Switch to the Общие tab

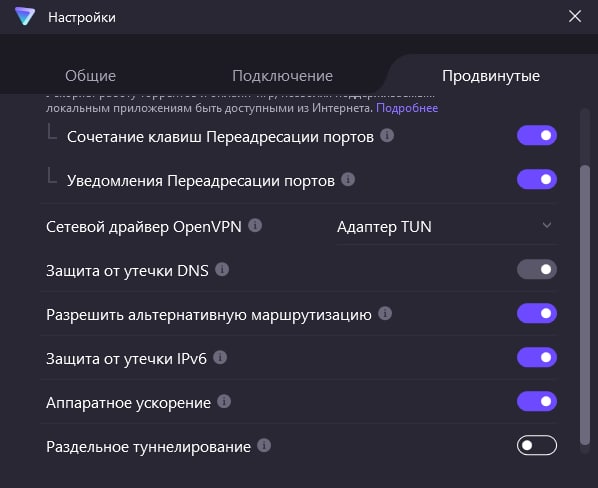click(90, 76)
